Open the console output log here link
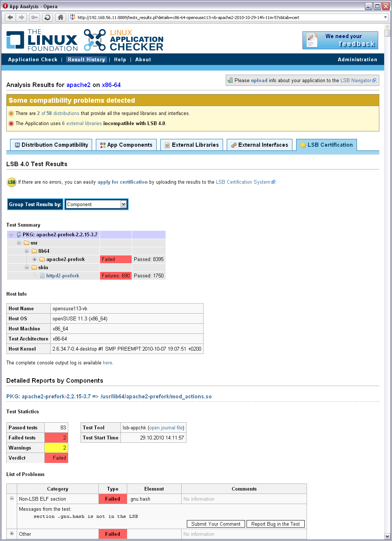The width and height of the screenshot is (392, 541). coord(107,363)
